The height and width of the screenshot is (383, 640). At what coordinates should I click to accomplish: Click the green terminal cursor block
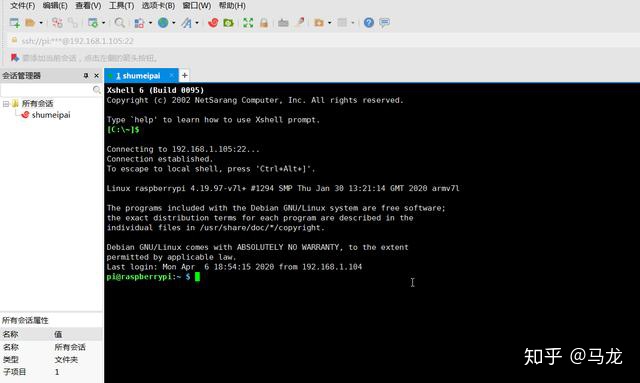tap(198, 277)
